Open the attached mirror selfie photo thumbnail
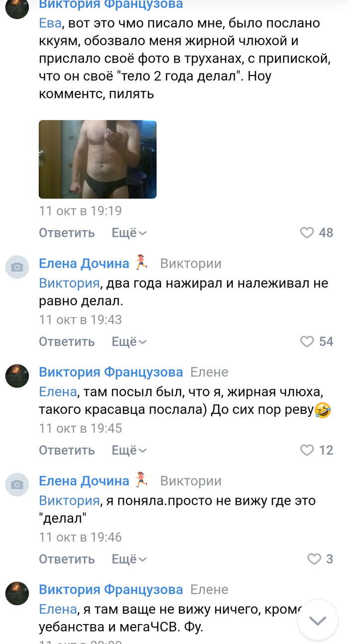 [97, 159]
